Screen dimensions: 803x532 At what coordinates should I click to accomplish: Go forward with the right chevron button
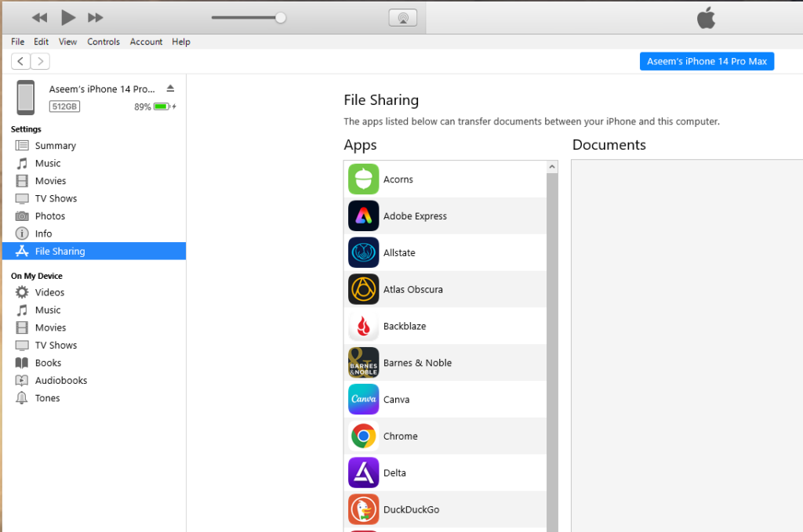tap(40, 61)
